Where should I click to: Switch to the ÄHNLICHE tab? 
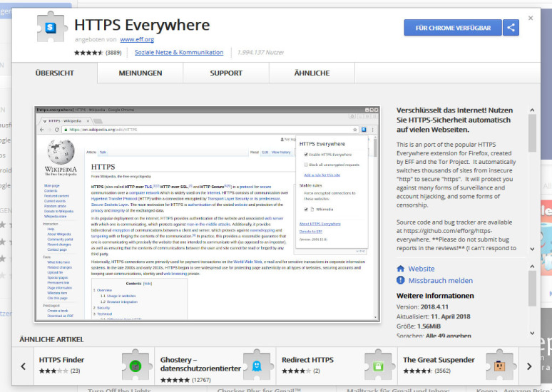312,73
